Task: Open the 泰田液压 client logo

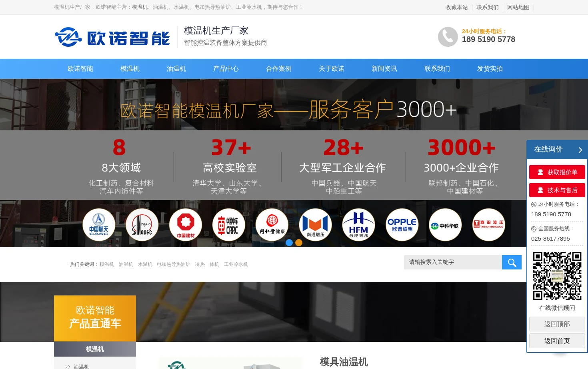Action: point(488,225)
